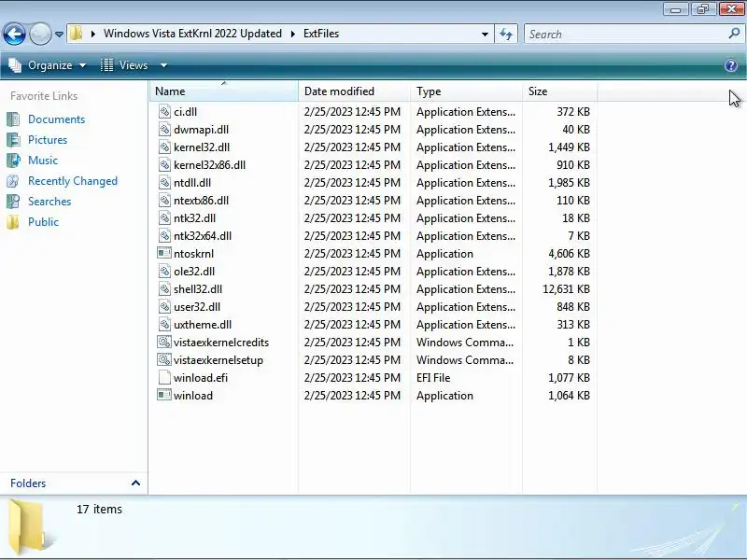747x560 pixels.
Task: Select the dwmapi.dll file icon
Action: click(164, 129)
